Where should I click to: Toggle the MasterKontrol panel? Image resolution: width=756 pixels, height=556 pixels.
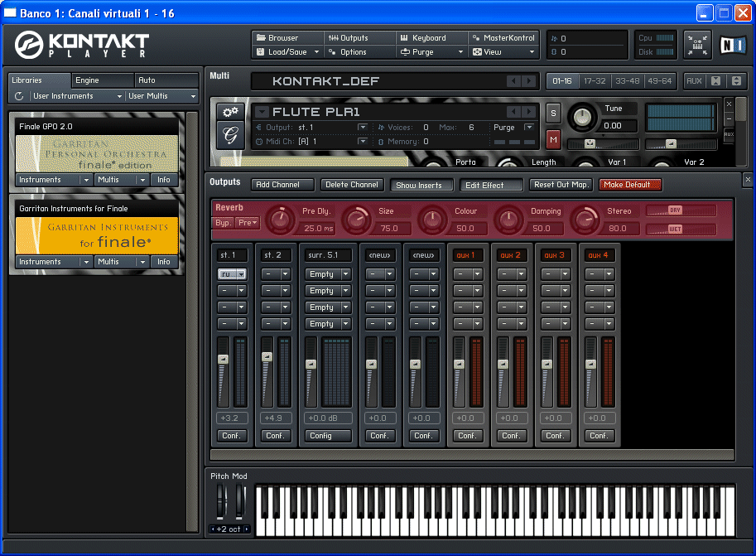point(503,37)
